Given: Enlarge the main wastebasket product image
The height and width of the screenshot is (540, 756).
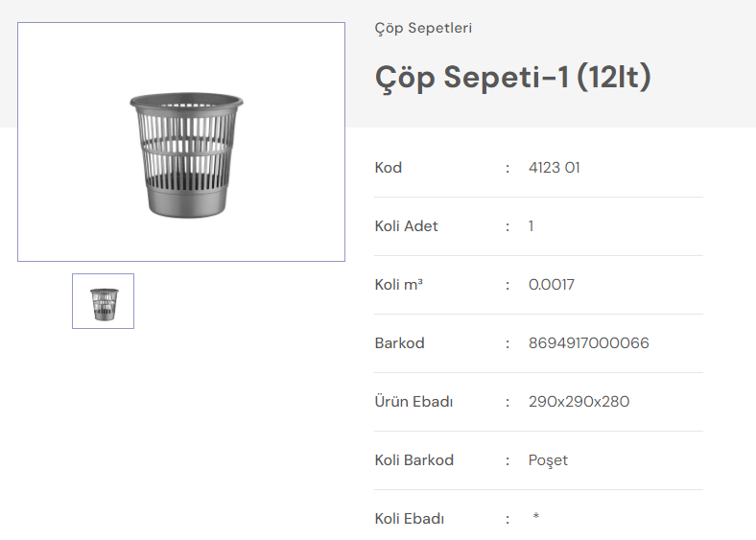Looking at the screenshot, I should [x=181, y=142].
